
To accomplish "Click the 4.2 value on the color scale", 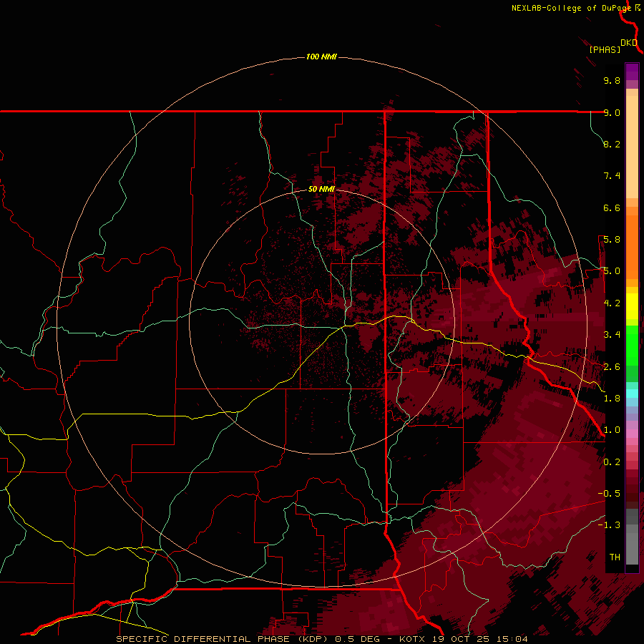I will 612,303.
